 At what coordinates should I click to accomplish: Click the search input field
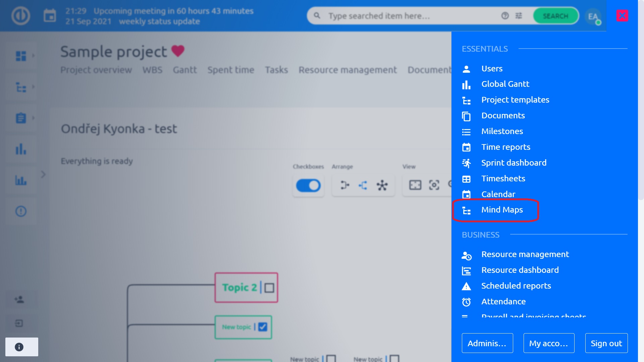pyautogui.click(x=412, y=16)
